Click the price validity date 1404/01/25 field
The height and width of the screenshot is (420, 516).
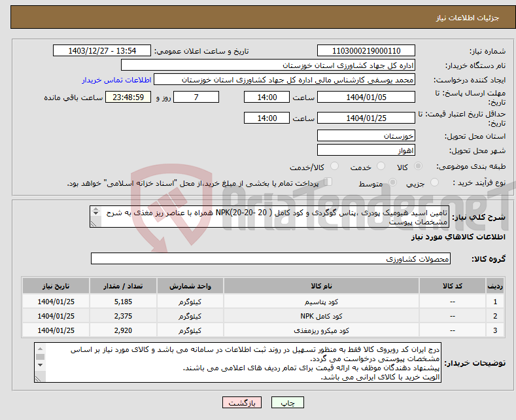[x=366, y=118]
